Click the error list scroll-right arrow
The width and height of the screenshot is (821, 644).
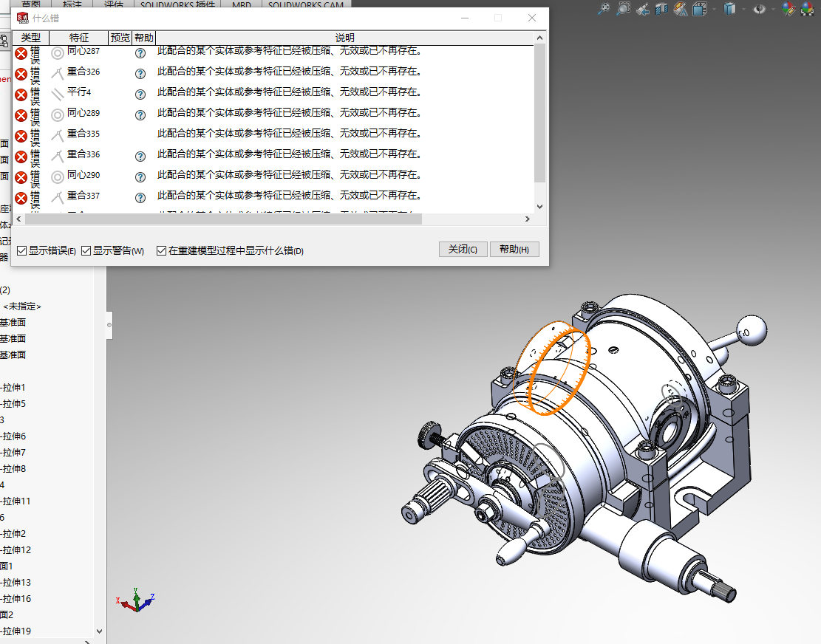(x=528, y=219)
